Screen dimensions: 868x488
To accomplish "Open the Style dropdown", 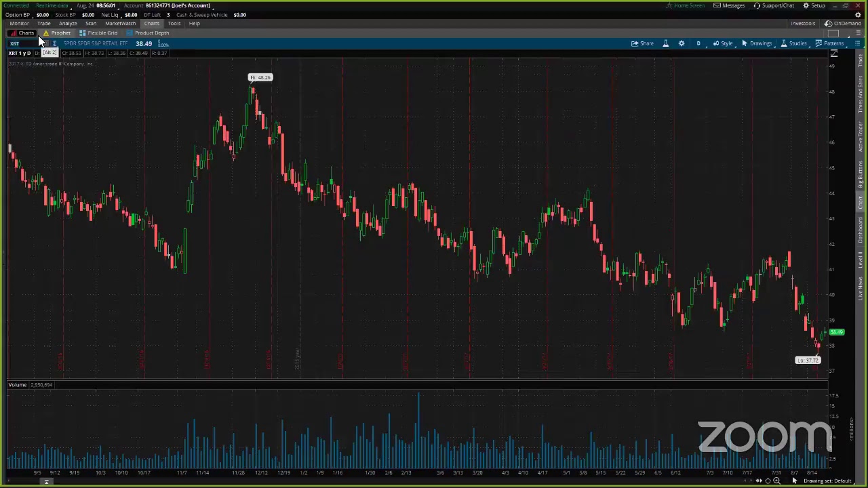I will (x=722, y=43).
